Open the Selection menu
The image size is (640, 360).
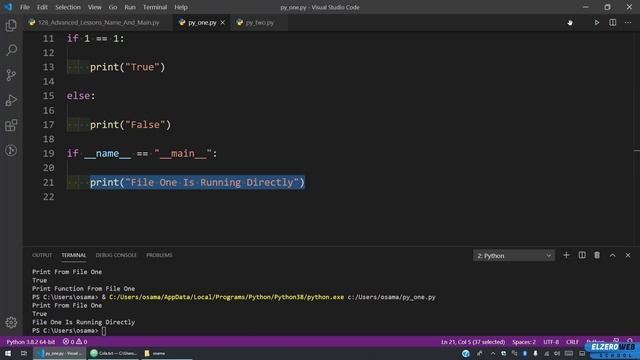[x=68, y=7]
